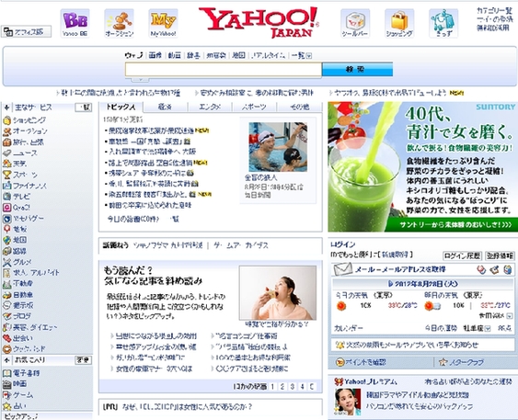Open the toolbar dice icon

pyautogui.click(x=355, y=23)
